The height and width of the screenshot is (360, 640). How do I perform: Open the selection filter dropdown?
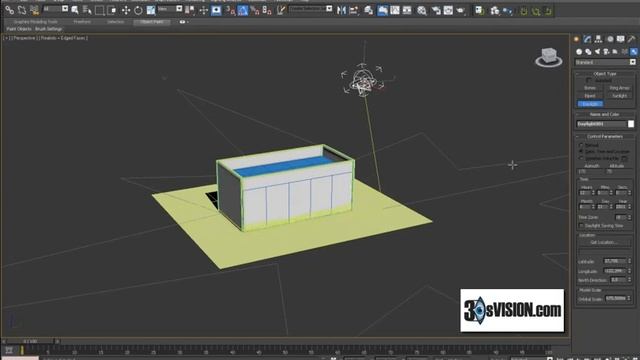[x=56, y=9]
